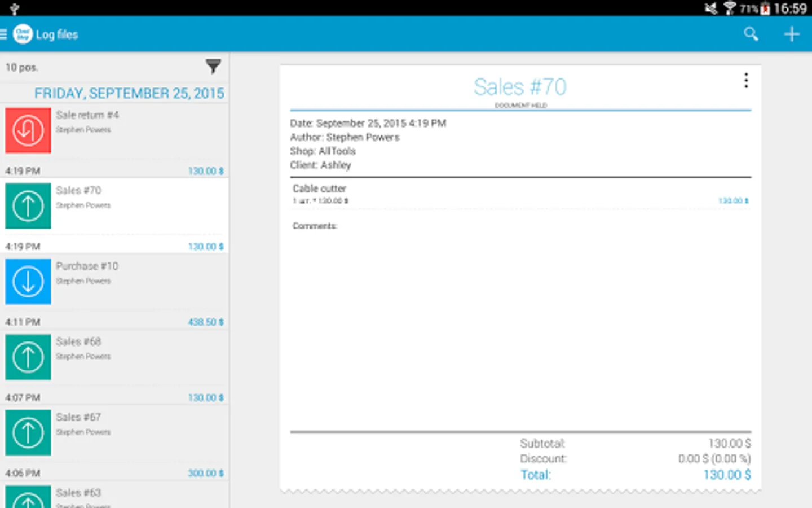This screenshot has height=508, width=812.
Task: Click the Document held status label
Action: click(521, 106)
